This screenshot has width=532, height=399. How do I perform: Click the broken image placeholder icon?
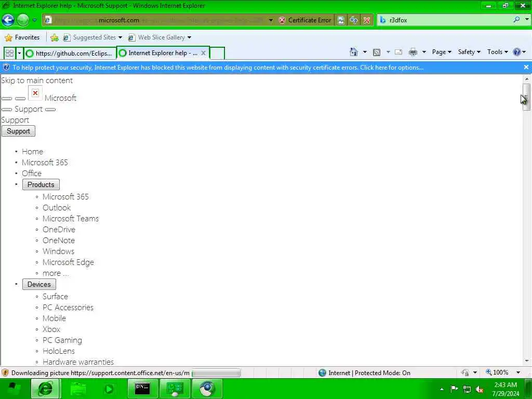(35, 93)
